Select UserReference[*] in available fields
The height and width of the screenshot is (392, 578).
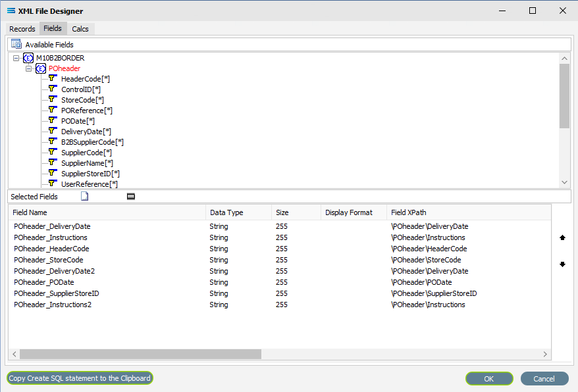pyautogui.click(x=90, y=184)
